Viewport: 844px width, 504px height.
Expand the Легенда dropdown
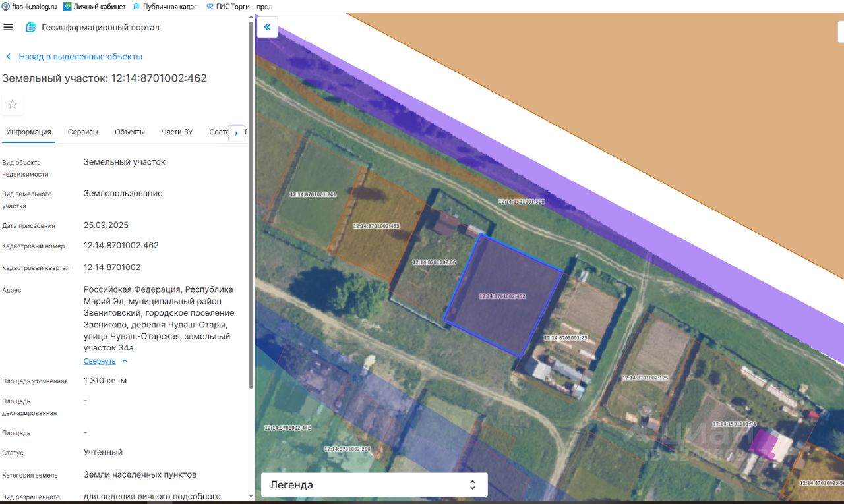point(375,485)
